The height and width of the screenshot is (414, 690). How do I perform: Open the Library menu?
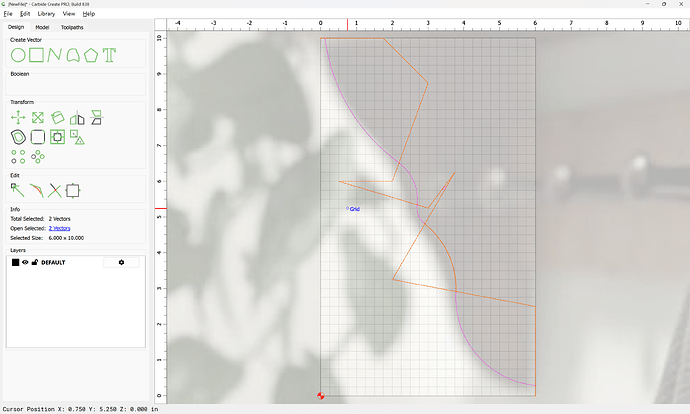click(x=46, y=14)
